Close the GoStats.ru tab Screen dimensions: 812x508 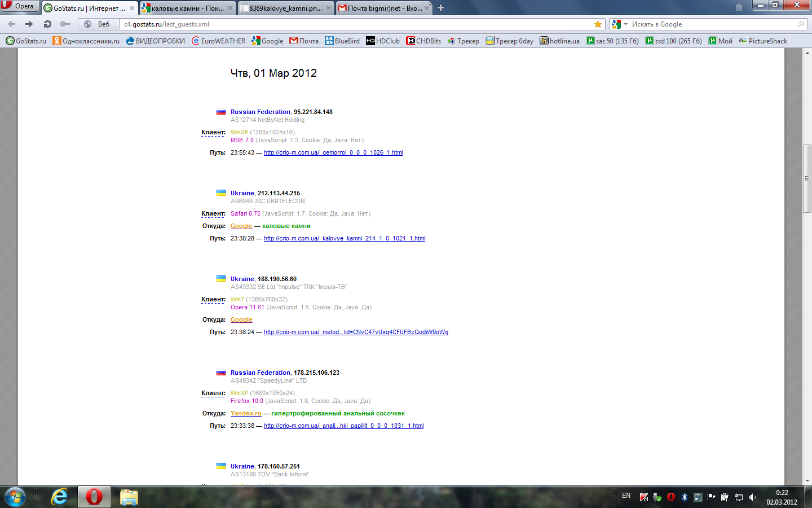tap(133, 8)
